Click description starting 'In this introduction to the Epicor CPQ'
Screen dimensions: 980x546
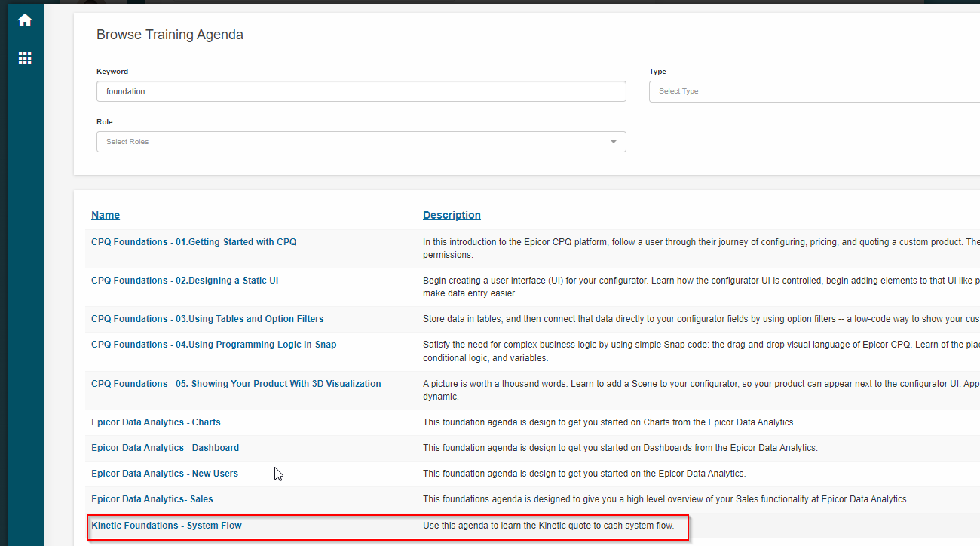701,248
